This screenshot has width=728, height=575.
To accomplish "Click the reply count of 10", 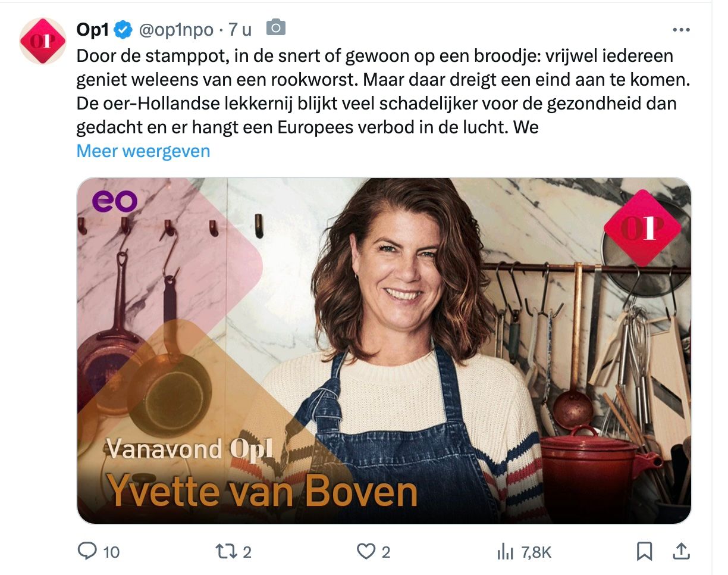I will pyautogui.click(x=111, y=552).
